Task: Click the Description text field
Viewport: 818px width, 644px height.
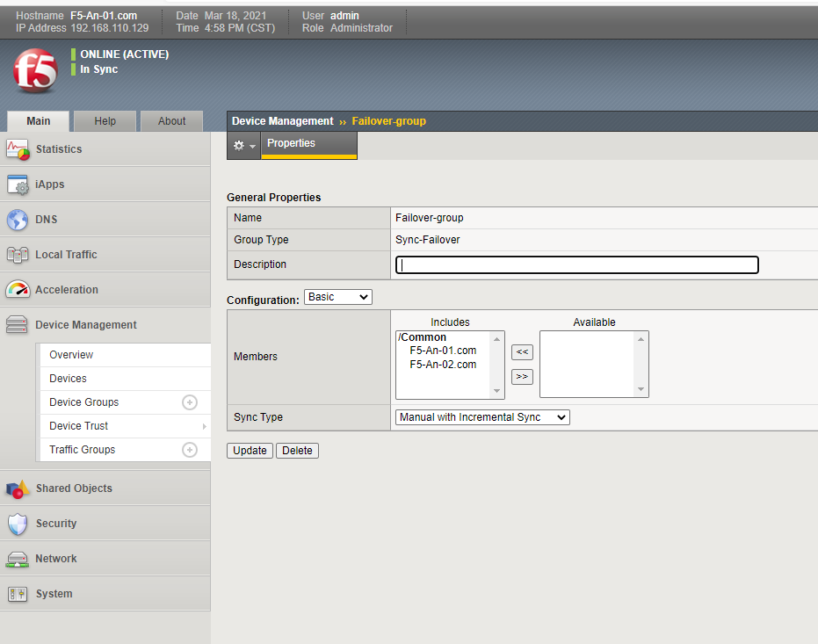Action: coord(577,264)
